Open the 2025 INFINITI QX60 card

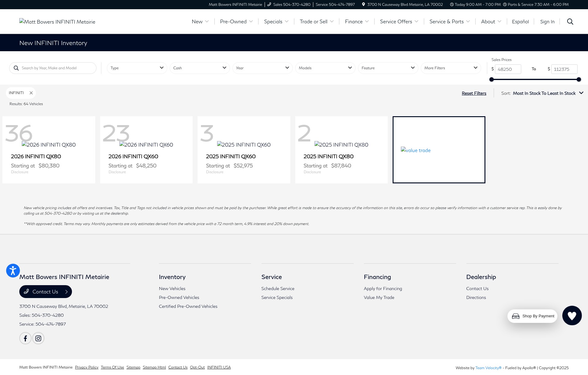tap(244, 150)
